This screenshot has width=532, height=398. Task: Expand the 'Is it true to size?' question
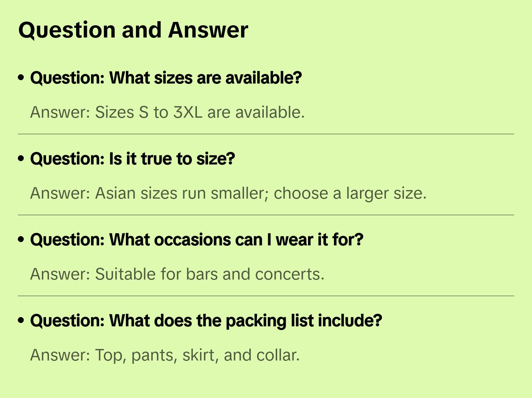(x=133, y=159)
